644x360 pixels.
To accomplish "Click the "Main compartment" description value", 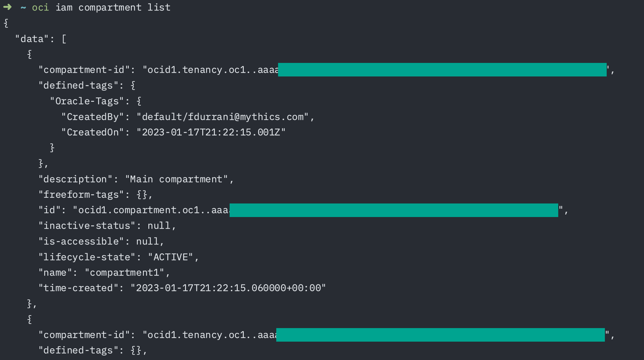I will point(176,179).
